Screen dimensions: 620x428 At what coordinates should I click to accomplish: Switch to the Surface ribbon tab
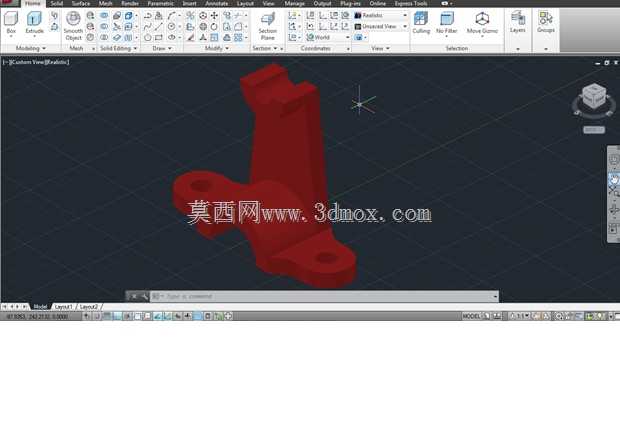tap(81, 3)
